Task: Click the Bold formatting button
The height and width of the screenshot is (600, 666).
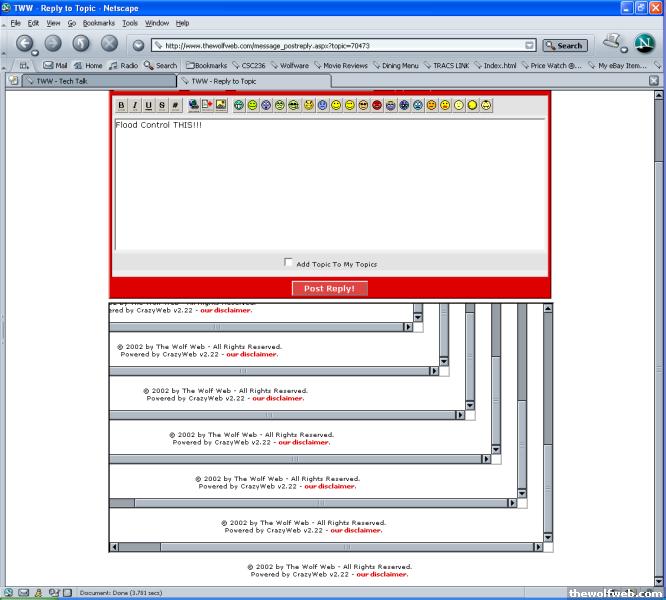Action: tap(122, 105)
